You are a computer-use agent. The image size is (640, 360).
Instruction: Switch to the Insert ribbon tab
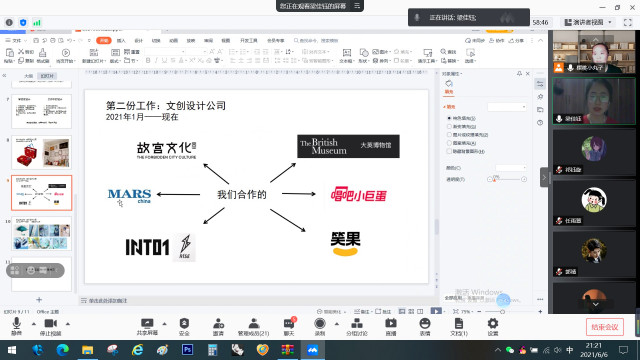(x=121, y=40)
